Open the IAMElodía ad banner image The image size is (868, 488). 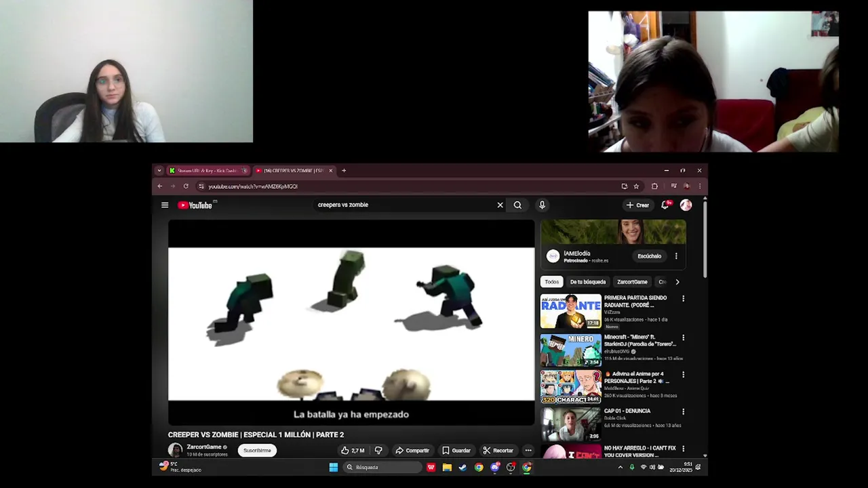tap(613, 232)
